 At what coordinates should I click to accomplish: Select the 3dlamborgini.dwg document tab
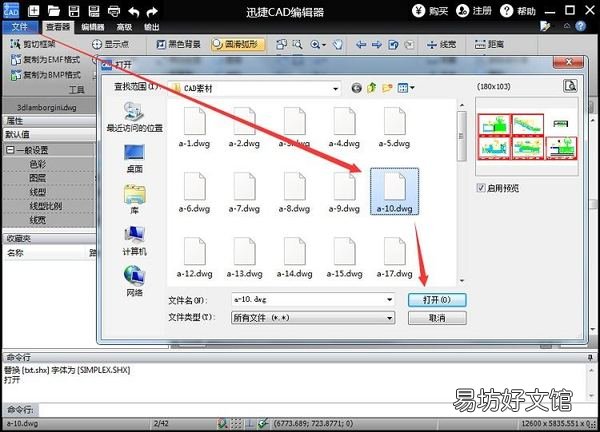47,108
